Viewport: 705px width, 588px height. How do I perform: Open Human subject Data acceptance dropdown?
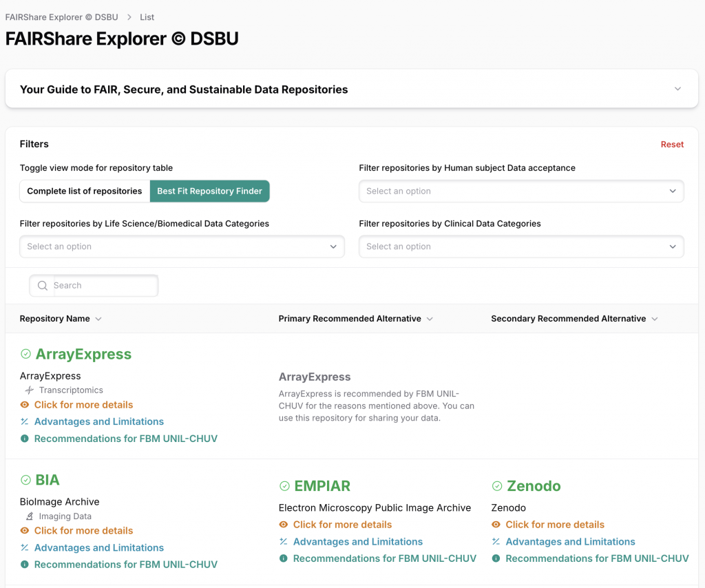pyautogui.click(x=520, y=191)
